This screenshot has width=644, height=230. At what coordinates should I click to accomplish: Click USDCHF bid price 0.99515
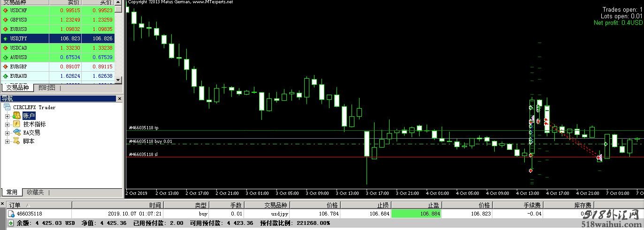(x=70, y=10)
